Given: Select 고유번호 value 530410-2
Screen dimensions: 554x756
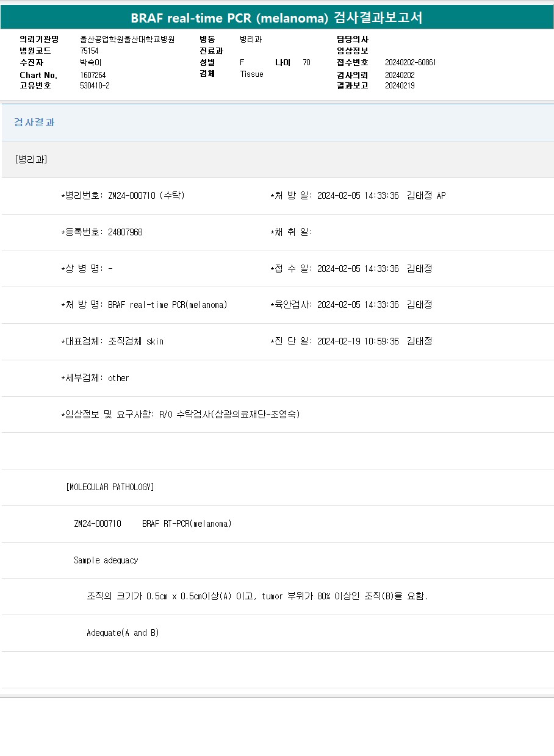Looking at the screenshot, I should click(x=95, y=86).
